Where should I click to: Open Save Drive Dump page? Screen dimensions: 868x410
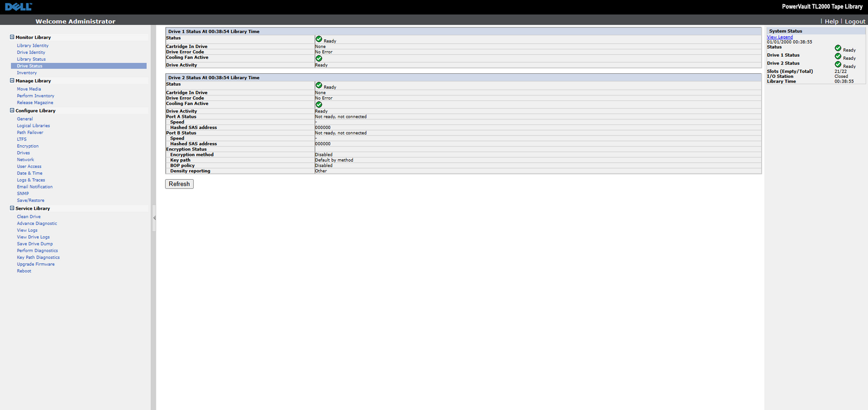click(x=35, y=244)
